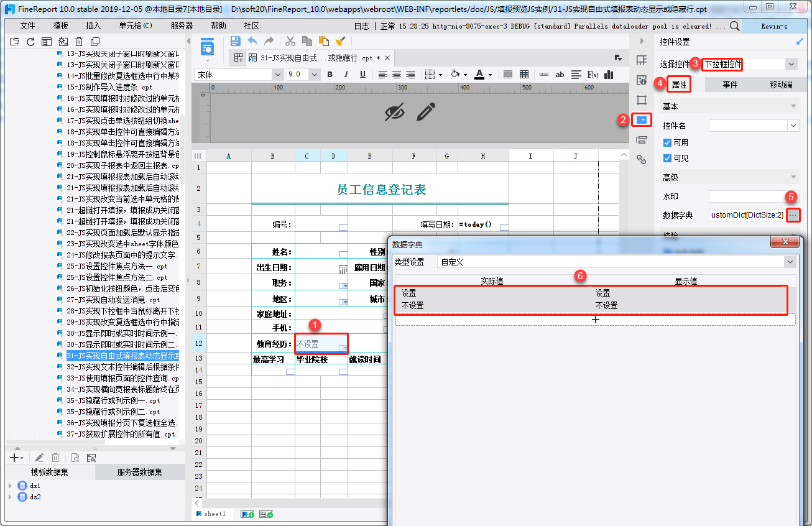Open the 插入 menu
Screen dimensions: 812x526
click(x=93, y=26)
